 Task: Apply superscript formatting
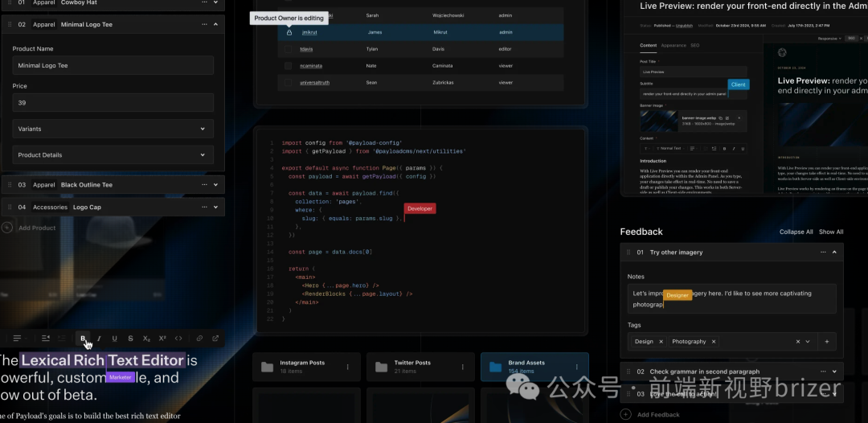coord(162,339)
